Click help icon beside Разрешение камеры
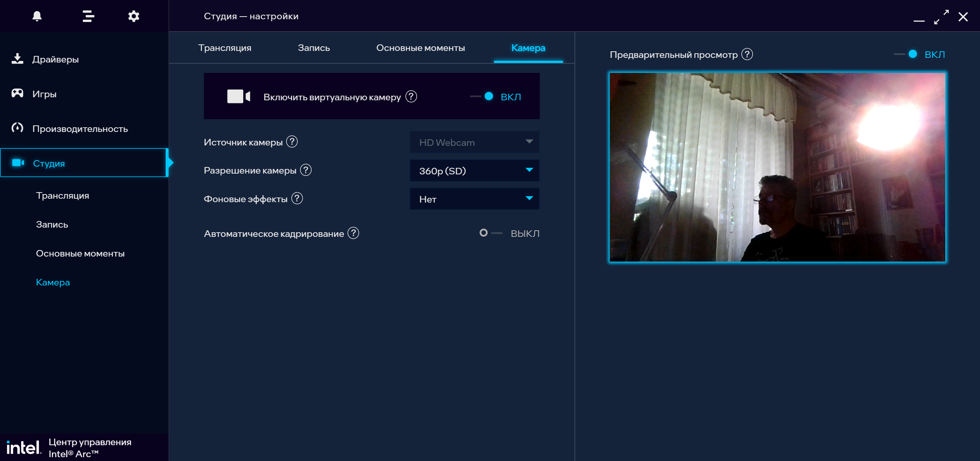Screen dimensions: 980x461 (306, 170)
